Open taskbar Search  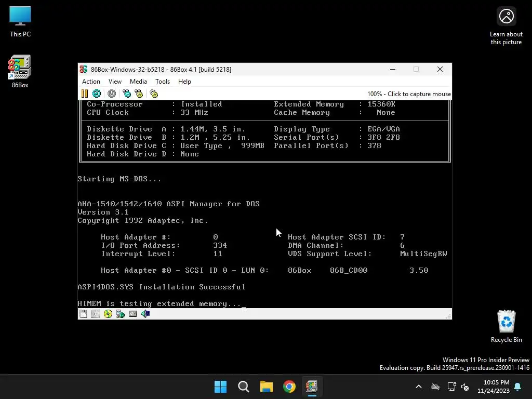243,387
